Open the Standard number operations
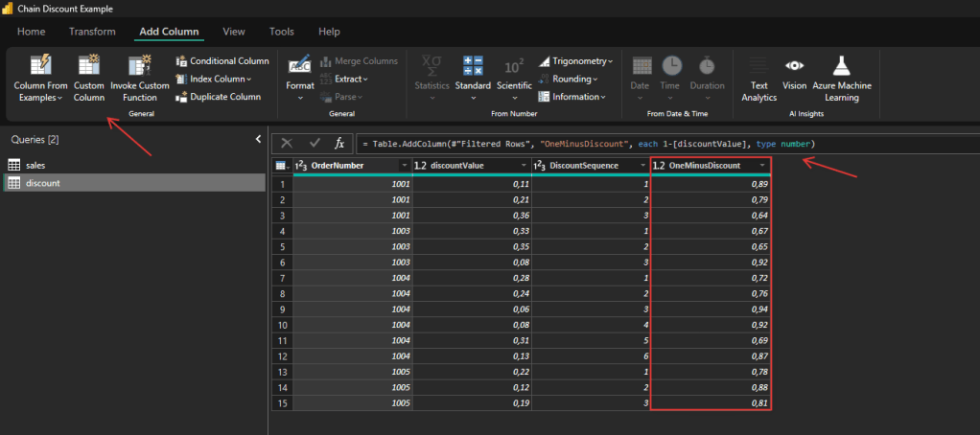 [x=473, y=79]
